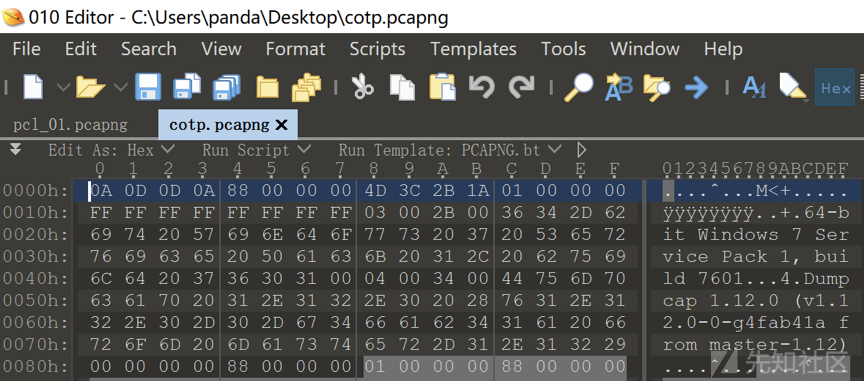Click the Save As icon
The image size is (864, 381).
[187, 87]
